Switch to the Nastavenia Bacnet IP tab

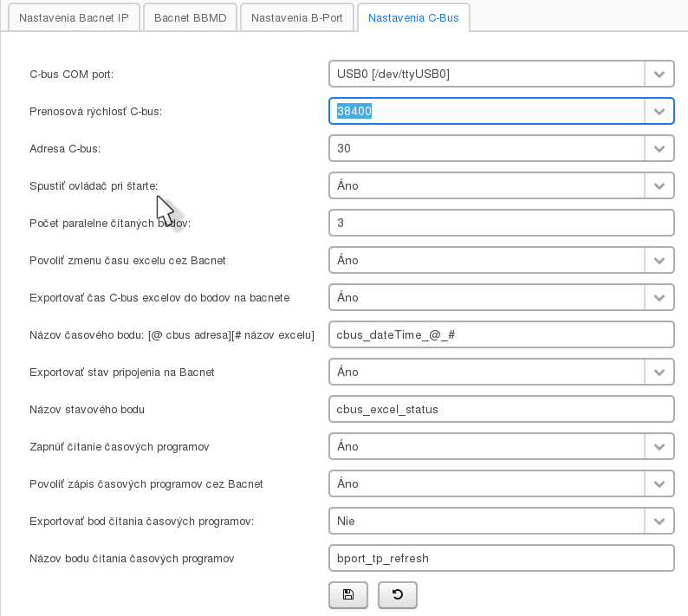pyautogui.click(x=74, y=17)
